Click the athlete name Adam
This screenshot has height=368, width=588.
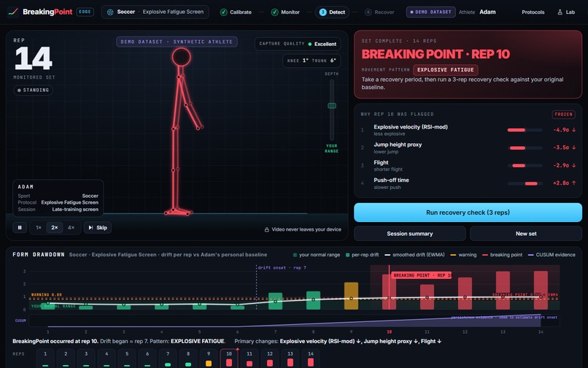[487, 12]
